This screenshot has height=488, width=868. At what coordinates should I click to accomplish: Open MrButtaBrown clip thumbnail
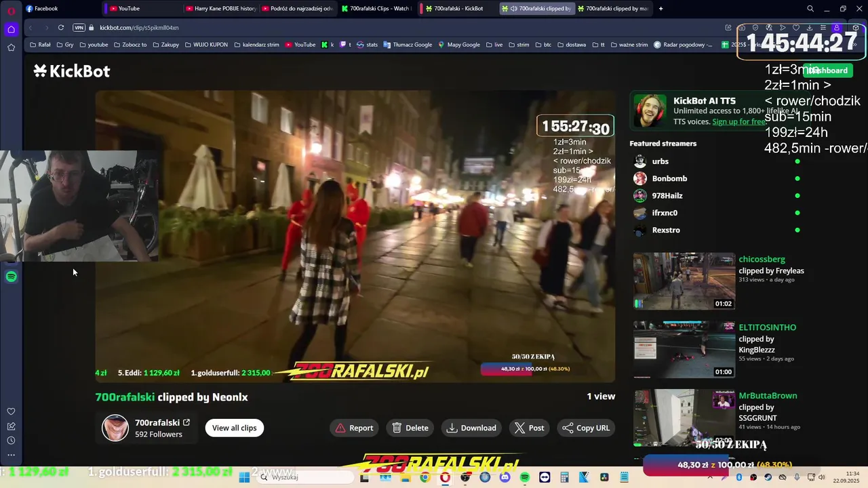(x=684, y=418)
